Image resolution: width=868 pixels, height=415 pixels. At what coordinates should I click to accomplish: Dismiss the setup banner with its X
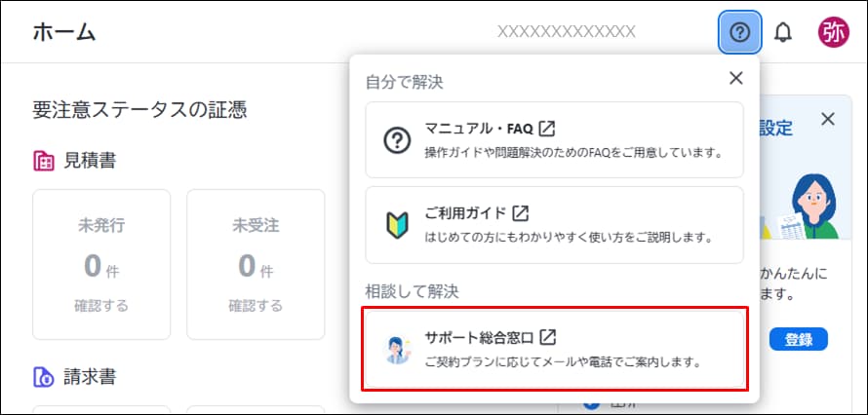coord(827,119)
